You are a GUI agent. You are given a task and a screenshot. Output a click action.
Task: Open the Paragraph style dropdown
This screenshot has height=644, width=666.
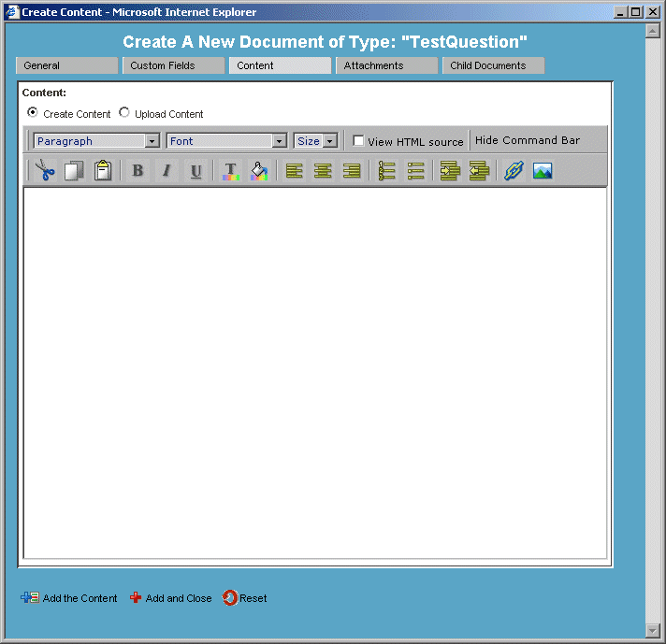pyautogui.click(x=96, y=140)
